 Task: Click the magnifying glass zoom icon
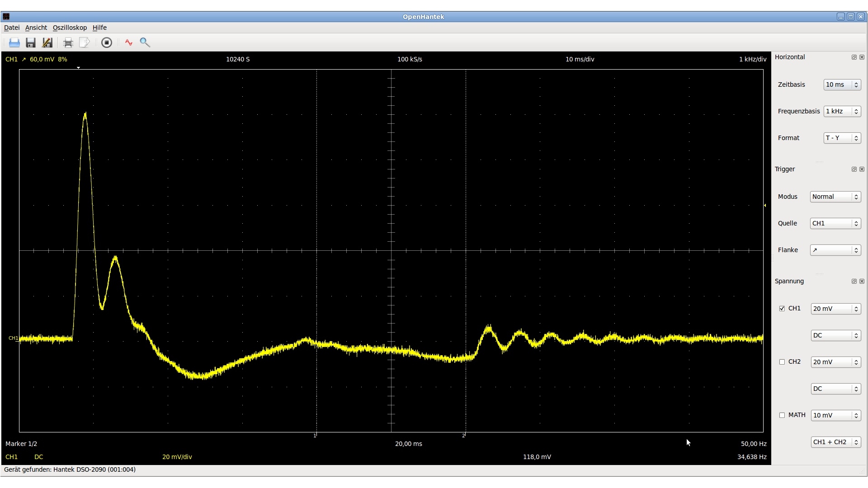coord(145,42)
